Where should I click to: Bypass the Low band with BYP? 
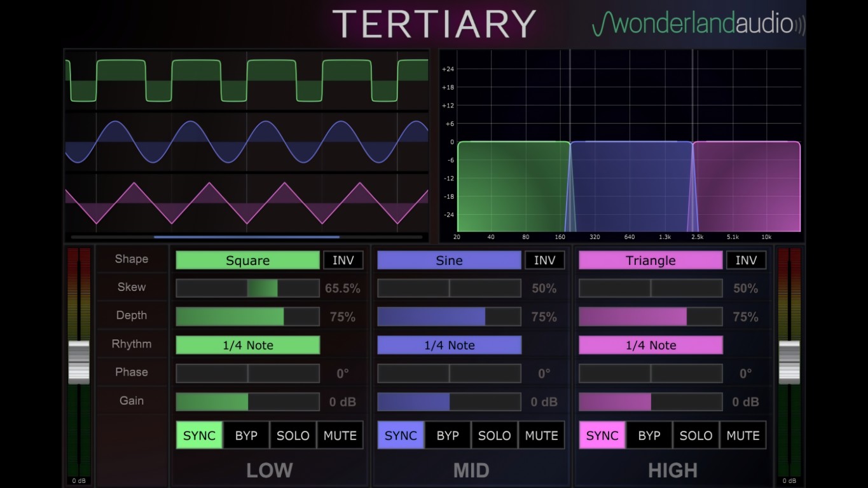246,435
